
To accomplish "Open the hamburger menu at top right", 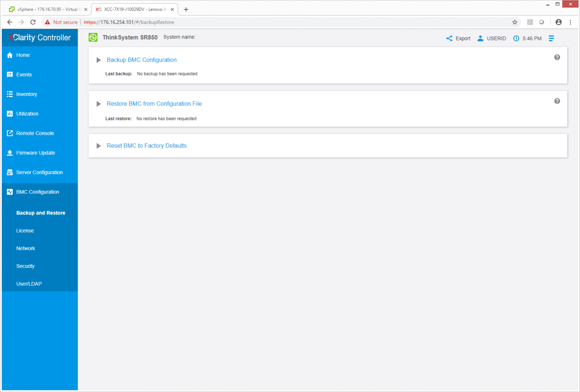I will [x=551, y=38].
